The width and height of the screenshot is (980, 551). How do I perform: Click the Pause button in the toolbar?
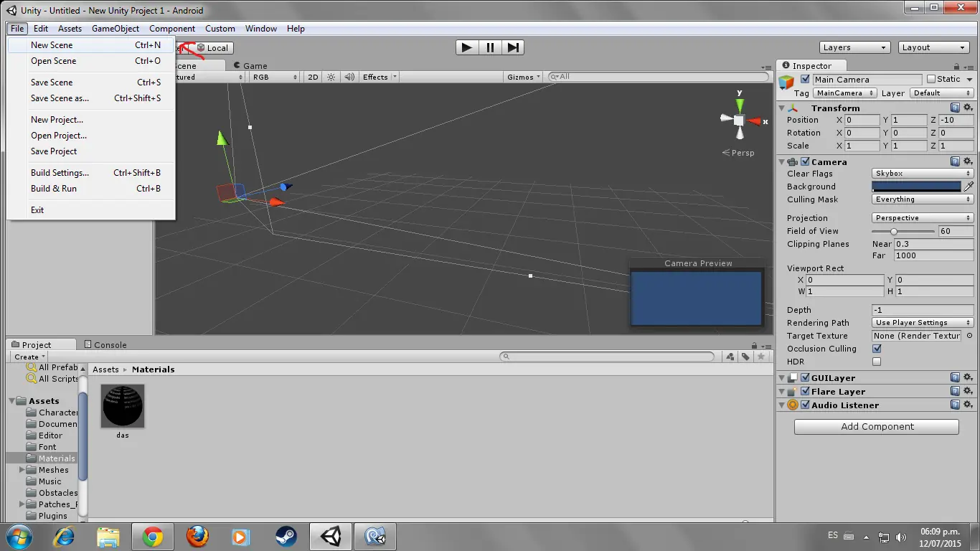[x=490, y=47]
